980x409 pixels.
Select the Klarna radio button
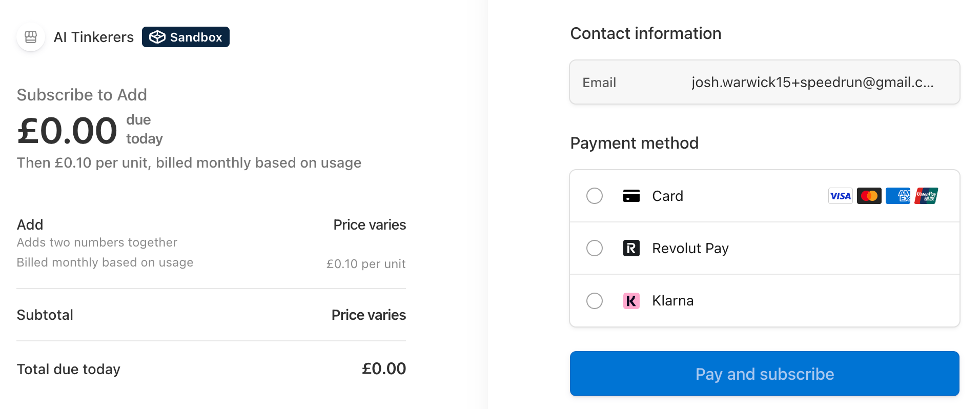coord(595,300)
